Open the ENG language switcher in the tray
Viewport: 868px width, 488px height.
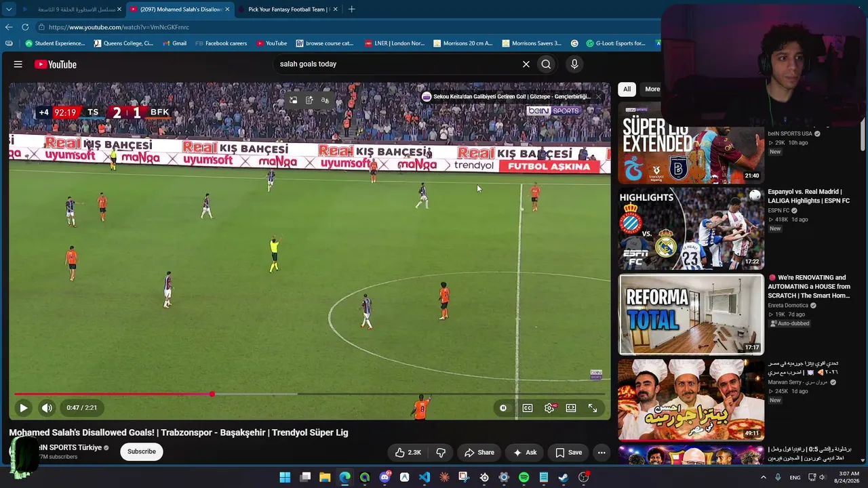coord(795,478)
